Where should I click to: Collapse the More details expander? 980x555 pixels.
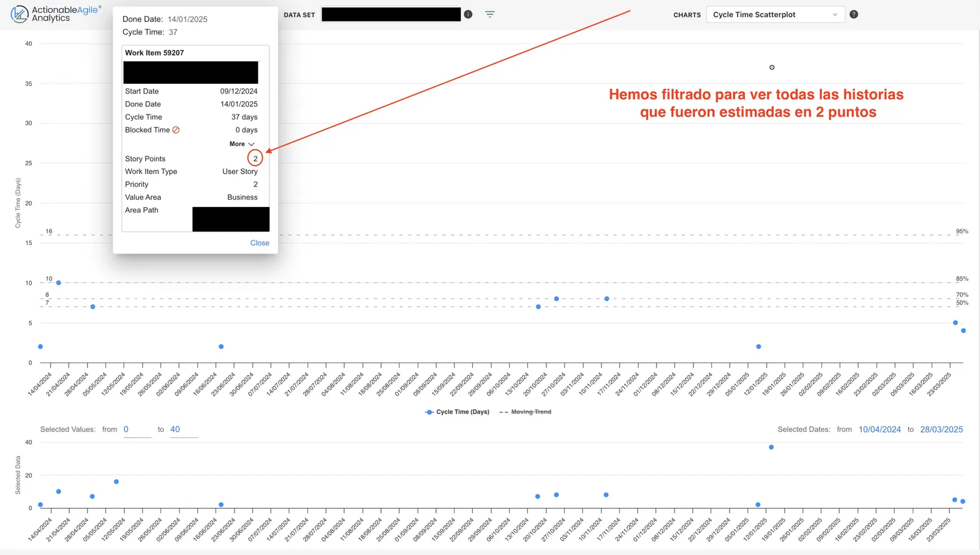(x=241, y=144)
